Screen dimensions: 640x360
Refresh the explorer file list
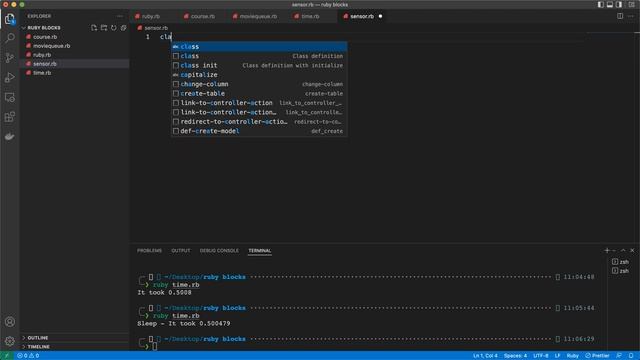[x=114, y=28]
